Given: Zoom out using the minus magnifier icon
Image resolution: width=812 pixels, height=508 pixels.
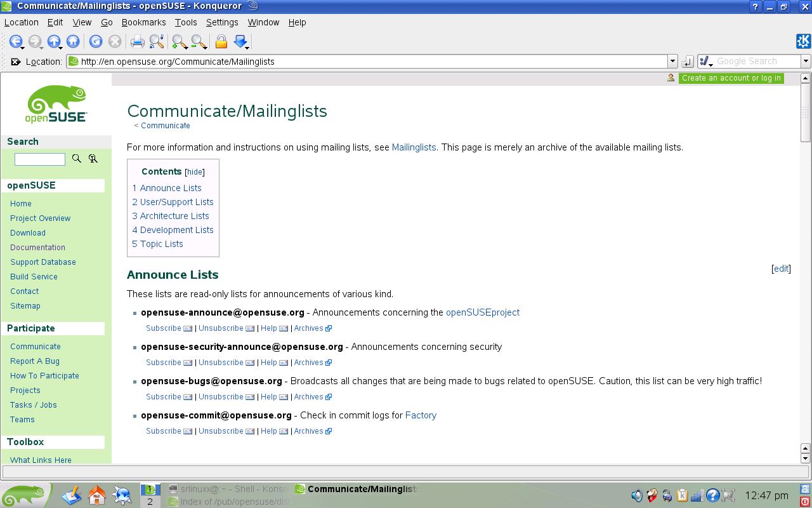Looking at the screenshot, I should point(197,42).
